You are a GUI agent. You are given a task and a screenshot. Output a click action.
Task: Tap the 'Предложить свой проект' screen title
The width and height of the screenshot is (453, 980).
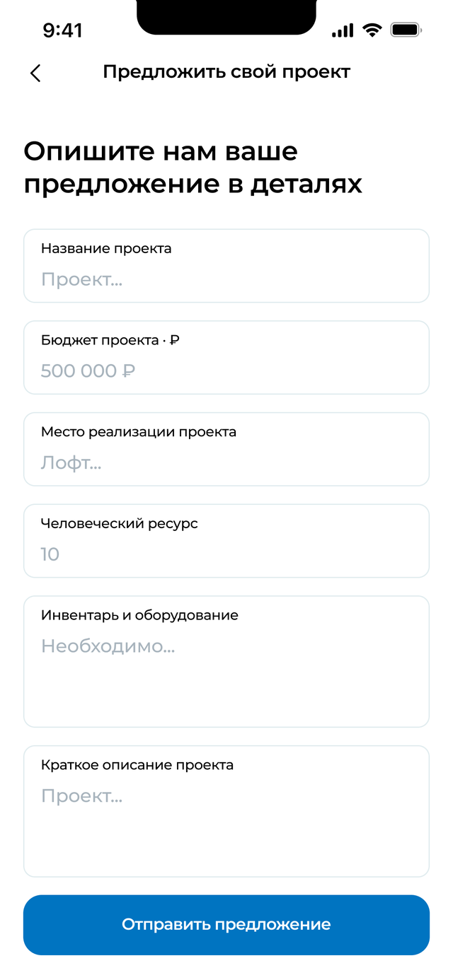226,72
